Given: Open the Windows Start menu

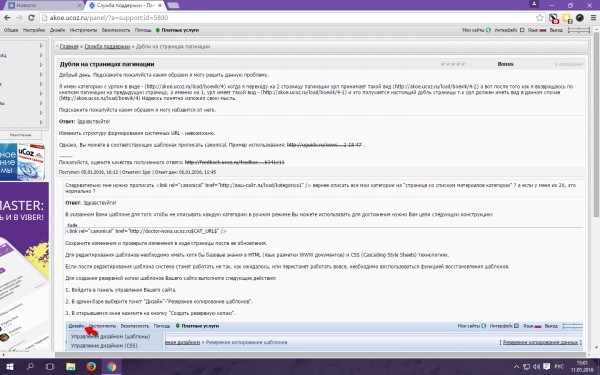Looking at the screenshot, I should (10, 367).
